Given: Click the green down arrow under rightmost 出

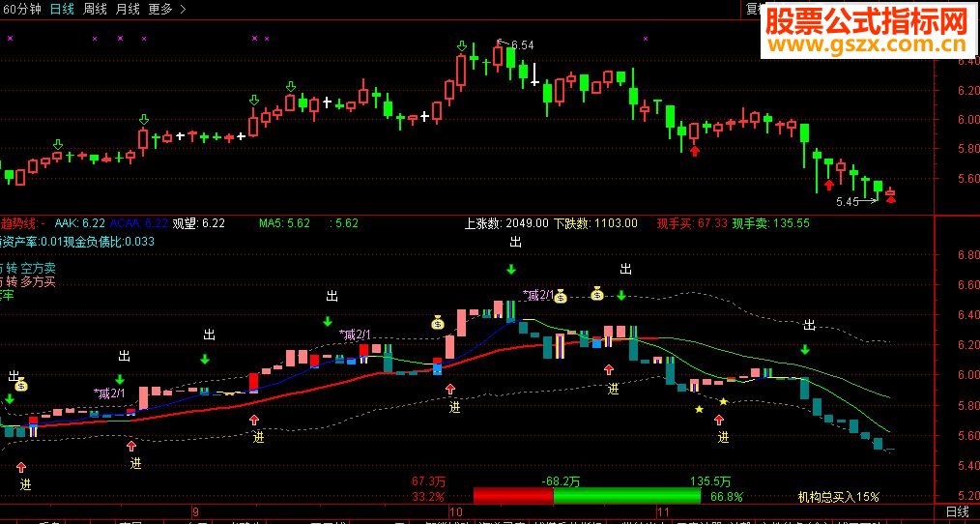Looking at the screenshot, I should 805,349.
